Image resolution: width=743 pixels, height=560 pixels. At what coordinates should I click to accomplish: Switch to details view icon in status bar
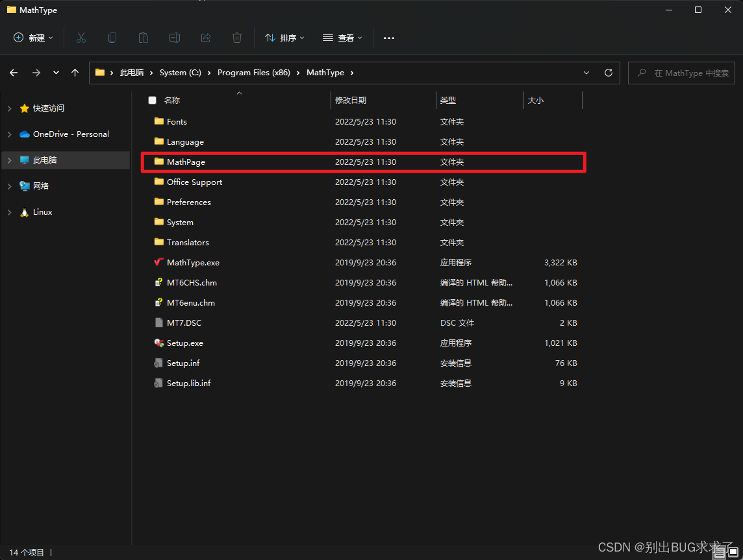tap(720, 552)
